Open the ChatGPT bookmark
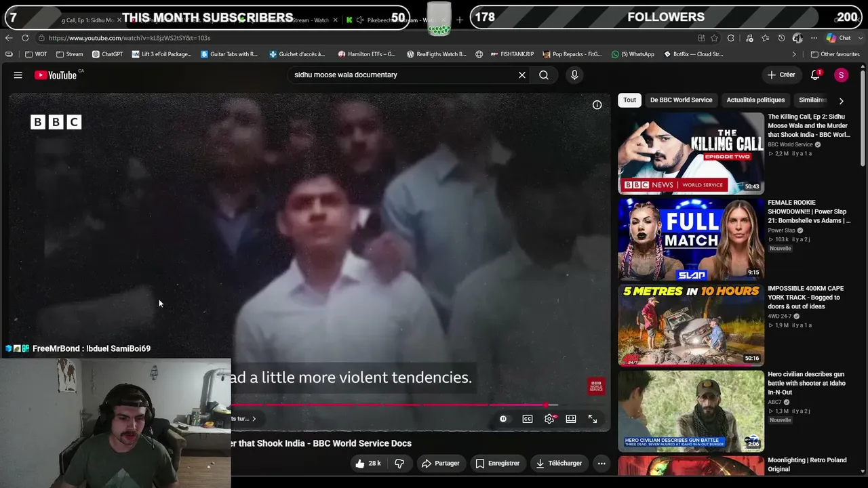 tap(108, 54)
